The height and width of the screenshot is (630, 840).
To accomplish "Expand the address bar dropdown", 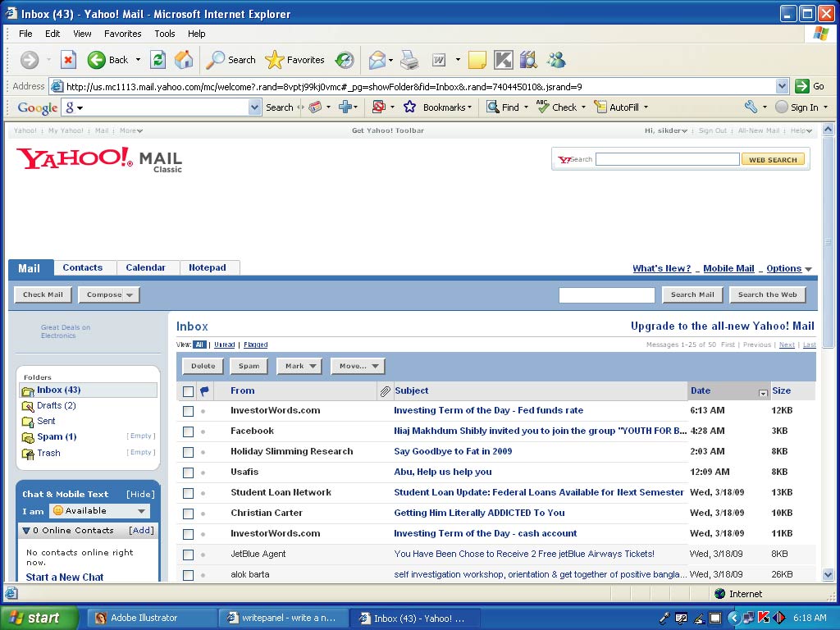I will pos(782,86).
